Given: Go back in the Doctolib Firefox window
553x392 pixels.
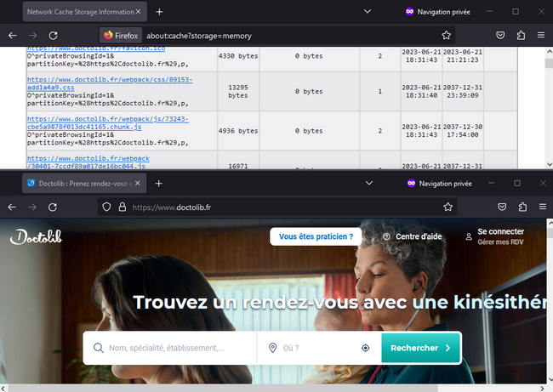Looking at the screenshot, I should (13, 207).
